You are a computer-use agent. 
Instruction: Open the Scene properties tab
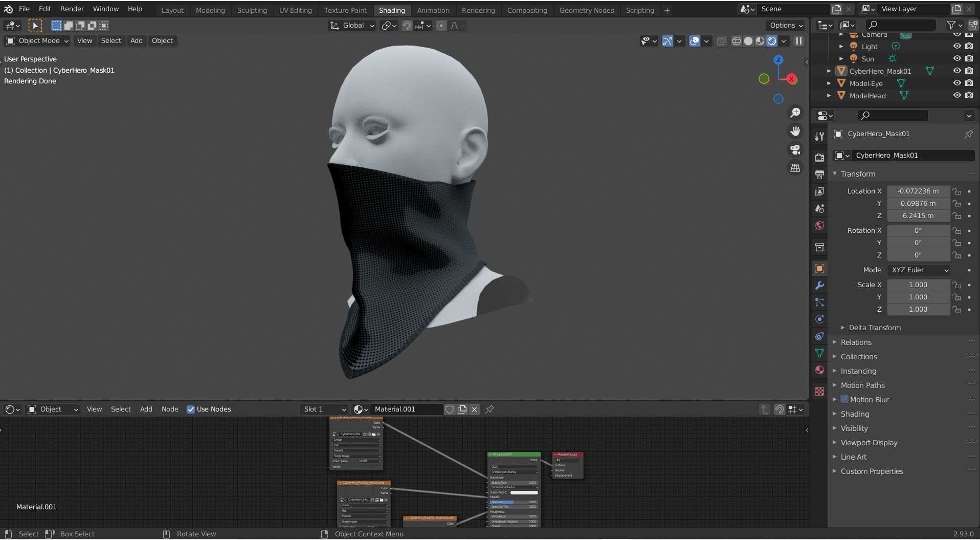coord(819,208)
